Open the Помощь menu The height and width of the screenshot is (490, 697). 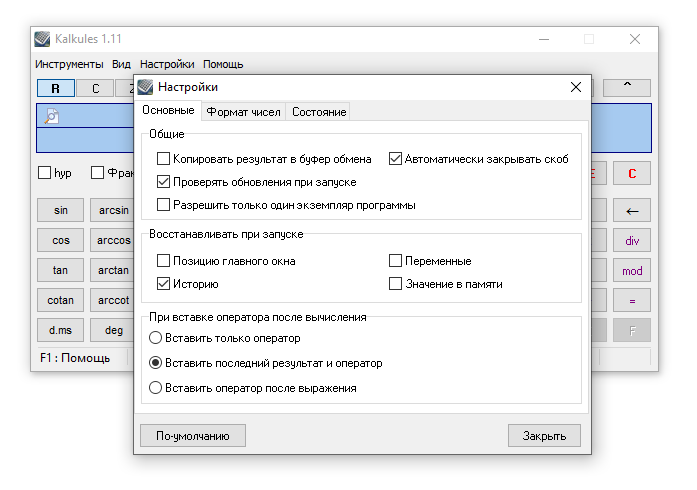click(x=223, y=64)
